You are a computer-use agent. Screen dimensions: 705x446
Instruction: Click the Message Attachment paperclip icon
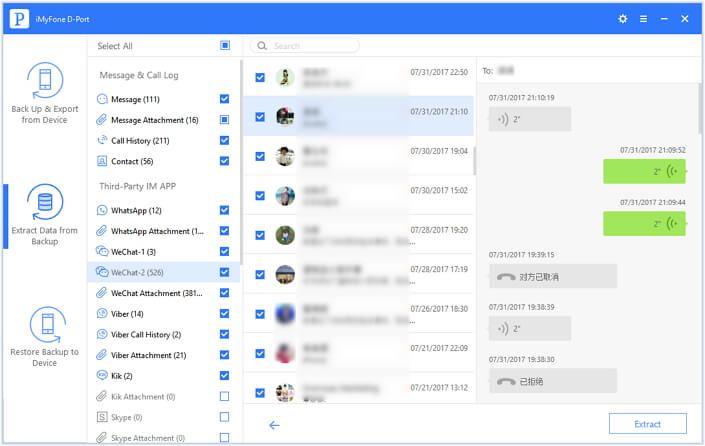(x=102, y=120)
